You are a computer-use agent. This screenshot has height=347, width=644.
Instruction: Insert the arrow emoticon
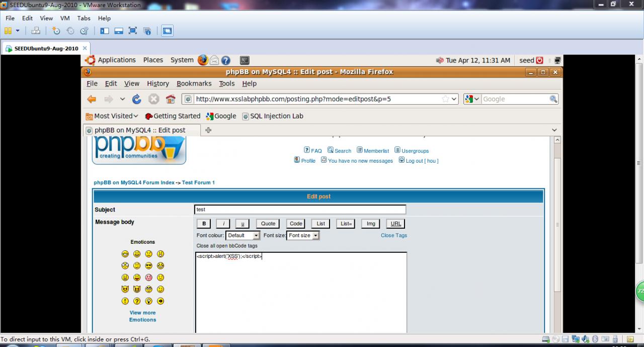[x=160, y=301]
